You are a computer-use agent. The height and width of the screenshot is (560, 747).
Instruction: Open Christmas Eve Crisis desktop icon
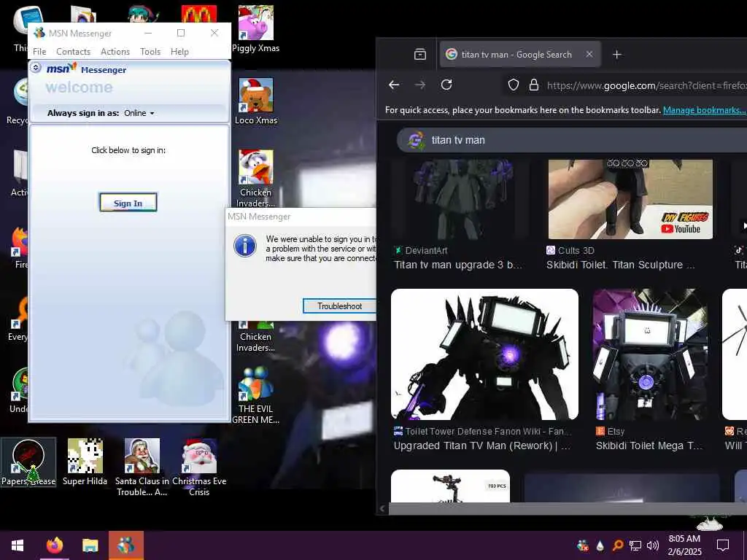pyautogui.click(x=199, y=467)
